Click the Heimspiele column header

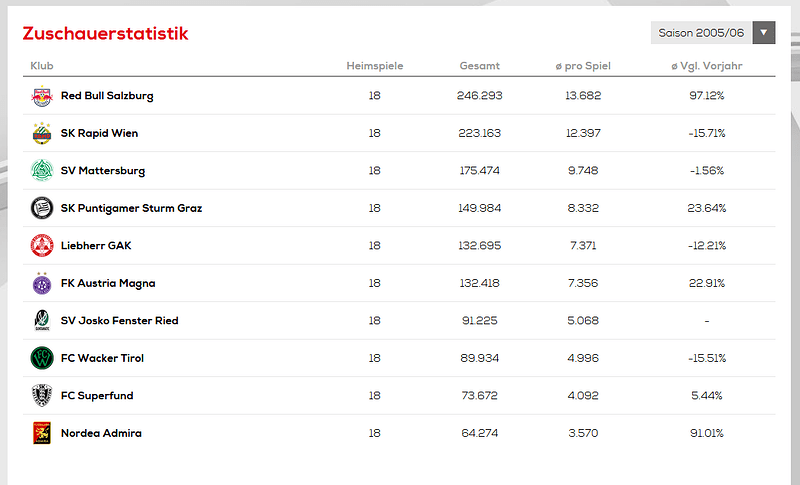(x=374, y=66)
